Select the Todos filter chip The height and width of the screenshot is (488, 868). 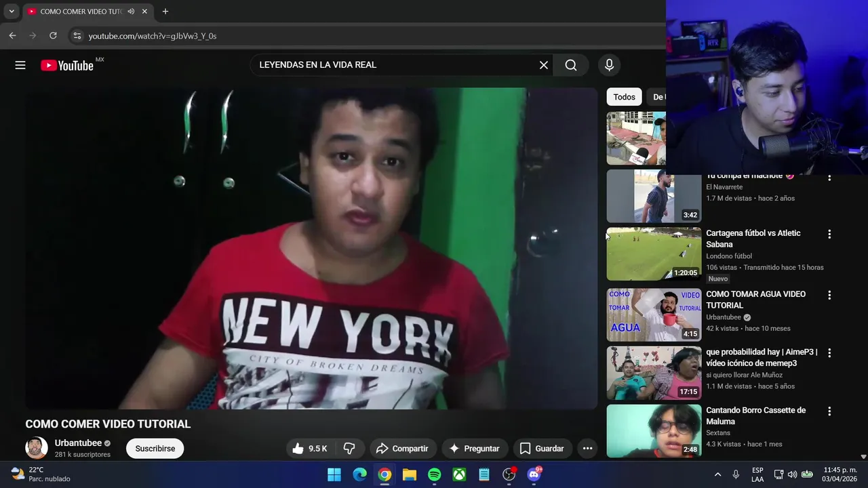click(x=624, y=97)
